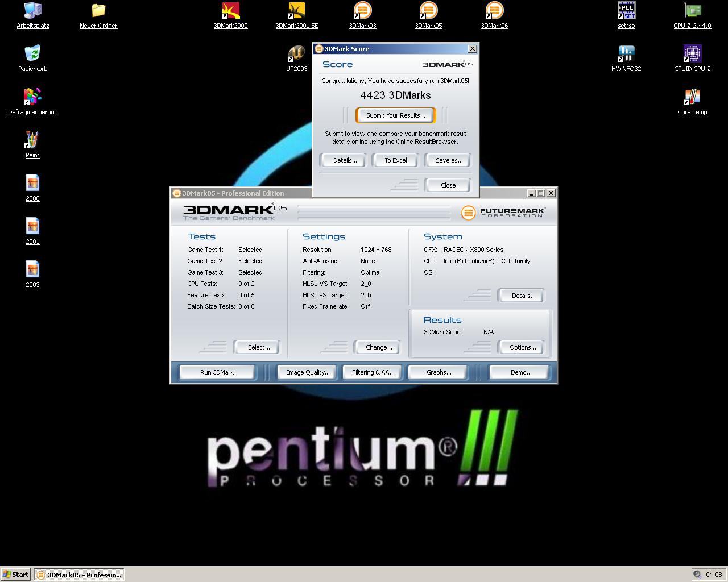This screenshot has width=728, height=582.
Task: Select the file icon named 2000
Action: [x=32, y=188]
